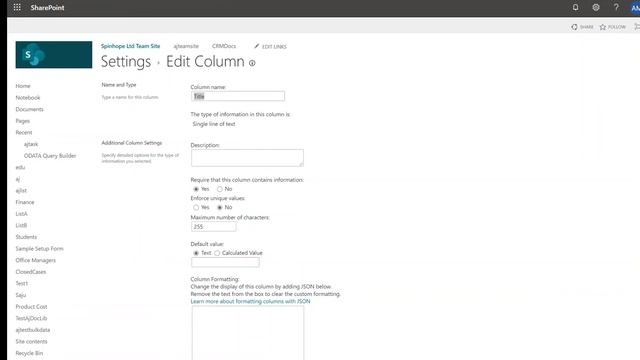Open the SharePoint app launcher waffle icon
The height and width of the screenshot is (360, 640).
(x=17, y=7)
